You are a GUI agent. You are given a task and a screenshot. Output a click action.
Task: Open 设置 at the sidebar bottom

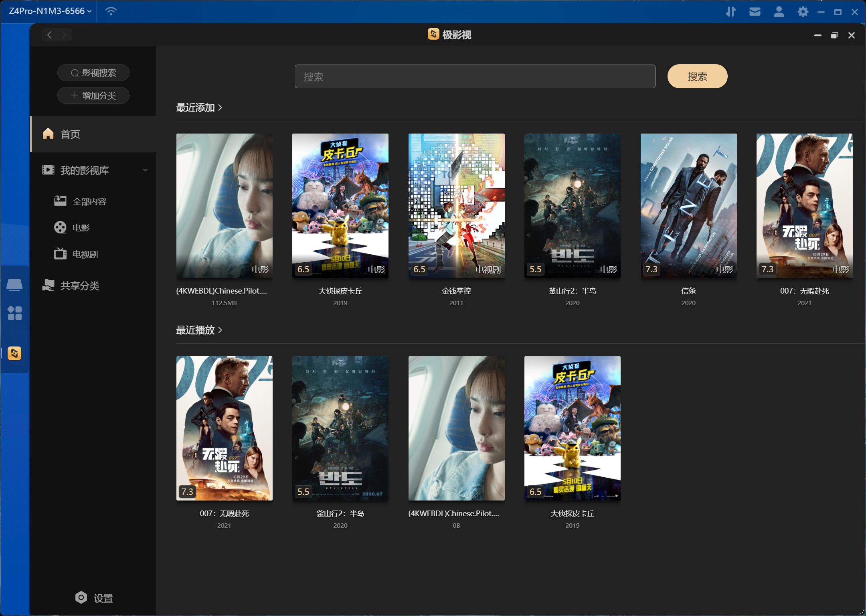coord(94,598)
